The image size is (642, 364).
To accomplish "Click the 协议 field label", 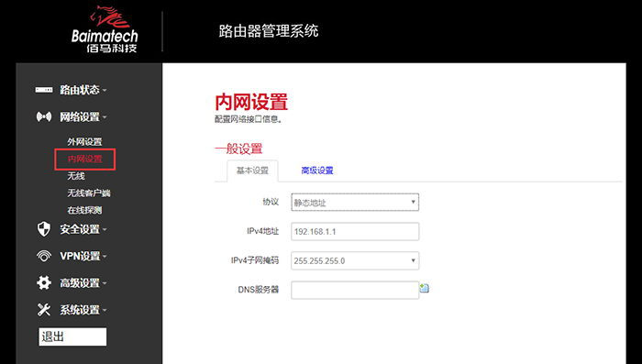I will coord(271,202).
